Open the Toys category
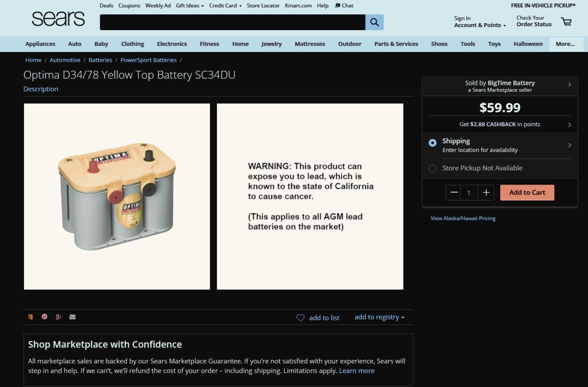Screen dimensions: 588x387 495,44
